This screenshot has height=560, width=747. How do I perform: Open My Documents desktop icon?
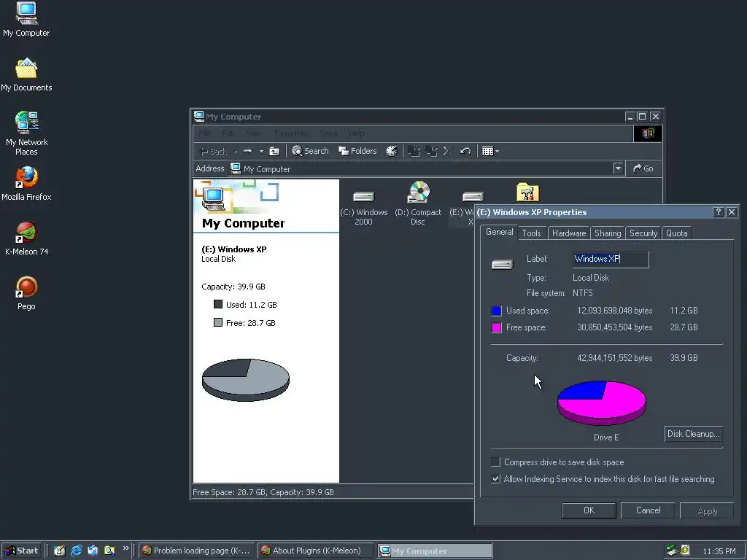click(x=26, y=75)
